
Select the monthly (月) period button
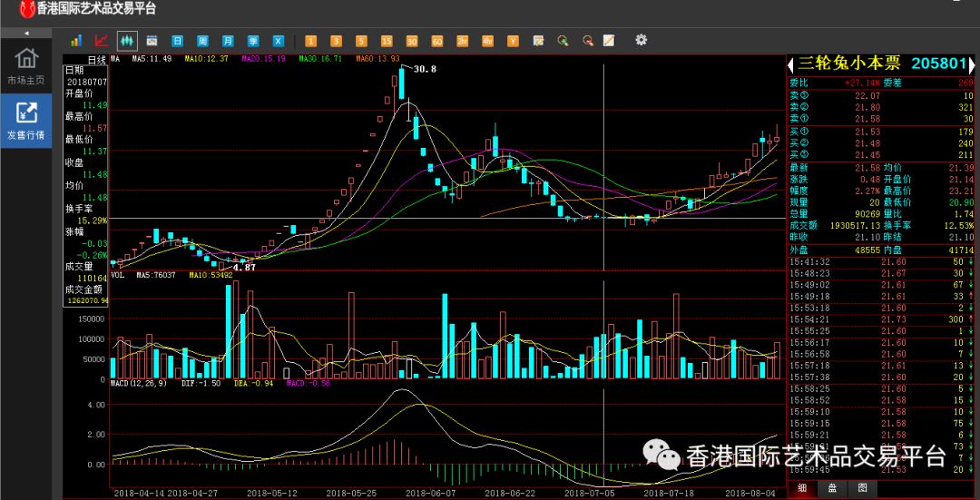pos(228,41)
